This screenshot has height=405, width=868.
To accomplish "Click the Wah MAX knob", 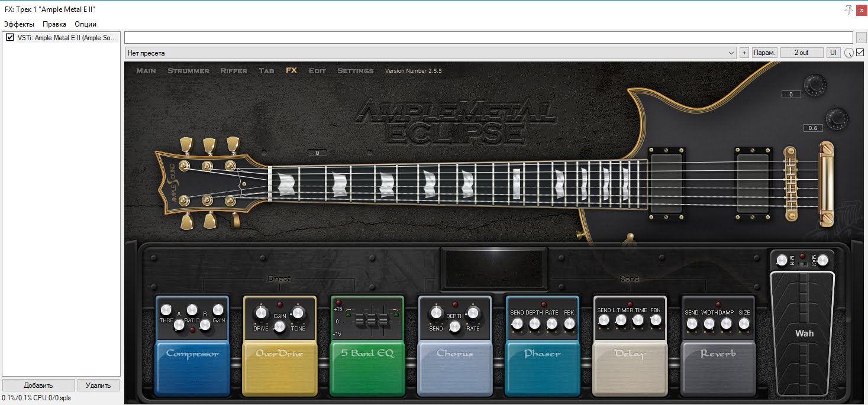I will pyautogui.click(x=822, y=260).
